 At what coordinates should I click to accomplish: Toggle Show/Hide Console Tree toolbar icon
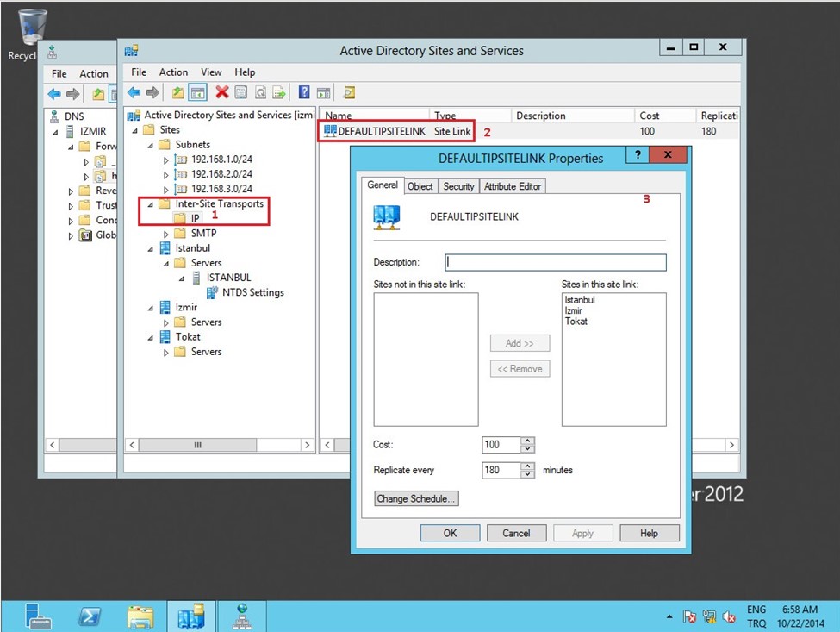coord(197,93)
